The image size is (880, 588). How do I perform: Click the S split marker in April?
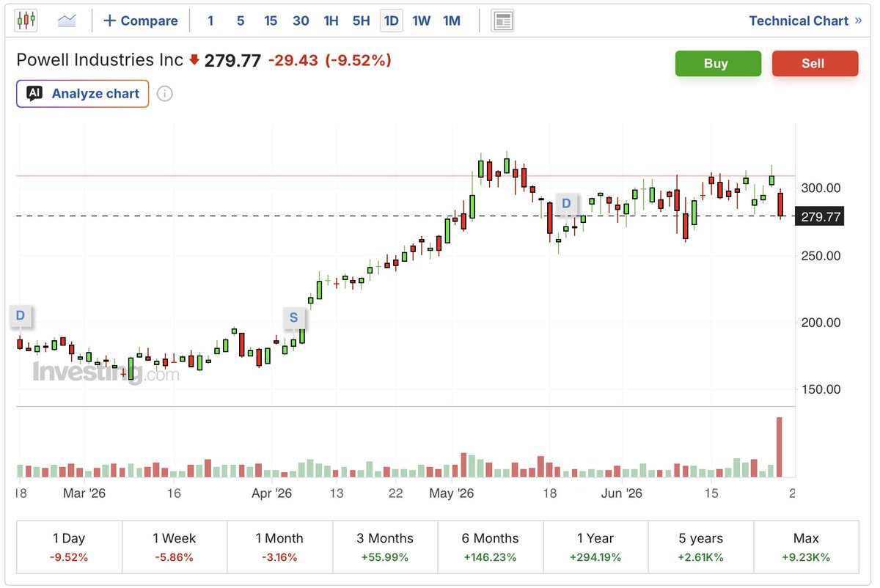(x=294, y=317)
